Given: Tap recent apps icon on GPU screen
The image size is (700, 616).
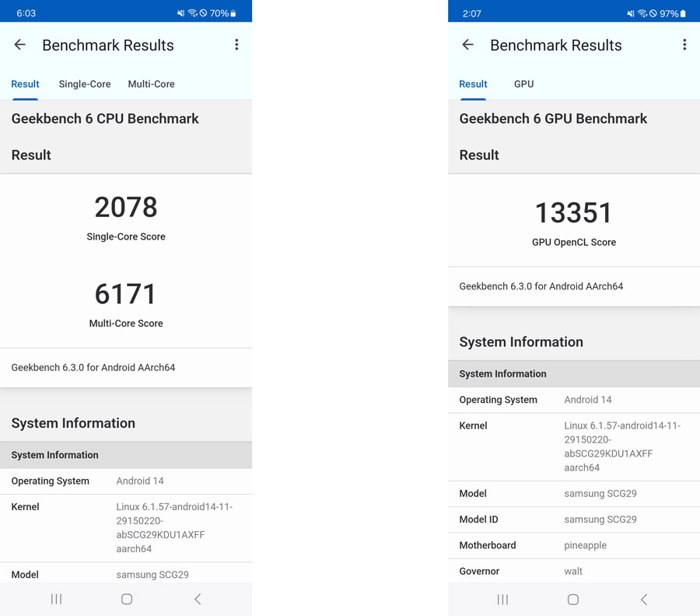Looking at the screenshot, I should point(502,599).
